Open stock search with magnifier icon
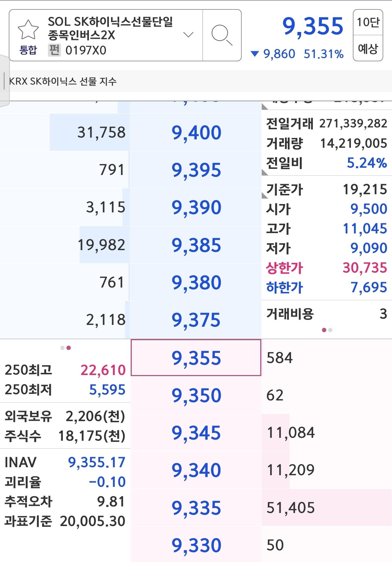This screenshot has height=562, width=392. pyautogui.click(x=222, y=35)
